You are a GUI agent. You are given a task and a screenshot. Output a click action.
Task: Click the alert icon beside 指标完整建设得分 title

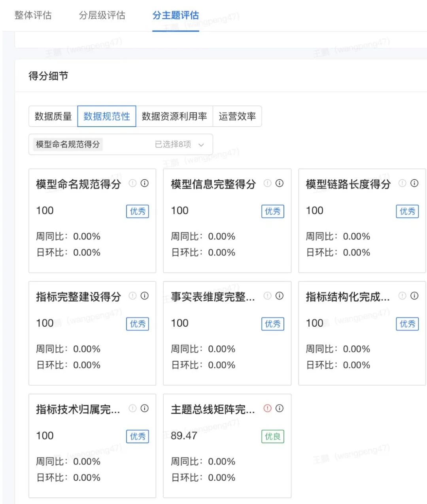click(132, 296)
